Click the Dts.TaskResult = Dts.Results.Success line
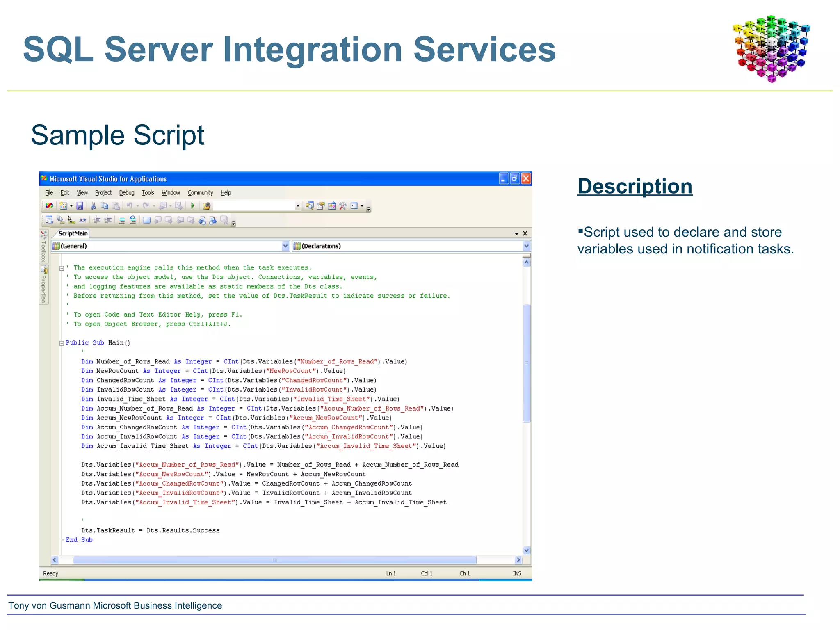This screenshot has height=630, width=840. (x=151, y=531)
